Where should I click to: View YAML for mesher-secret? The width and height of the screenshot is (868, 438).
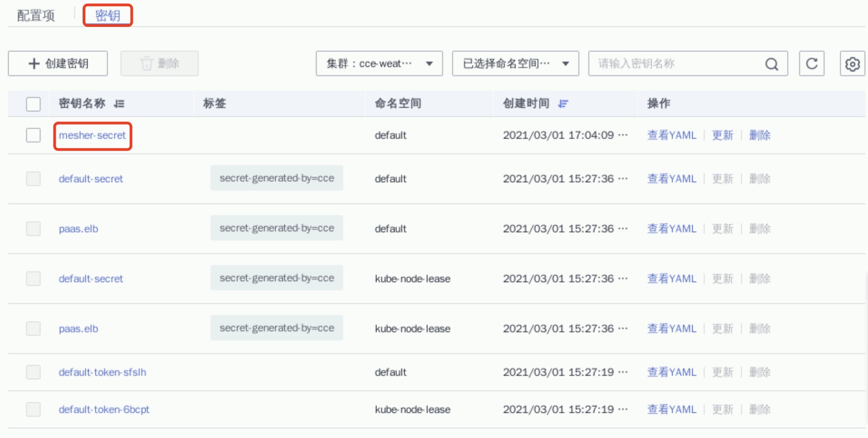coord(672,135)
